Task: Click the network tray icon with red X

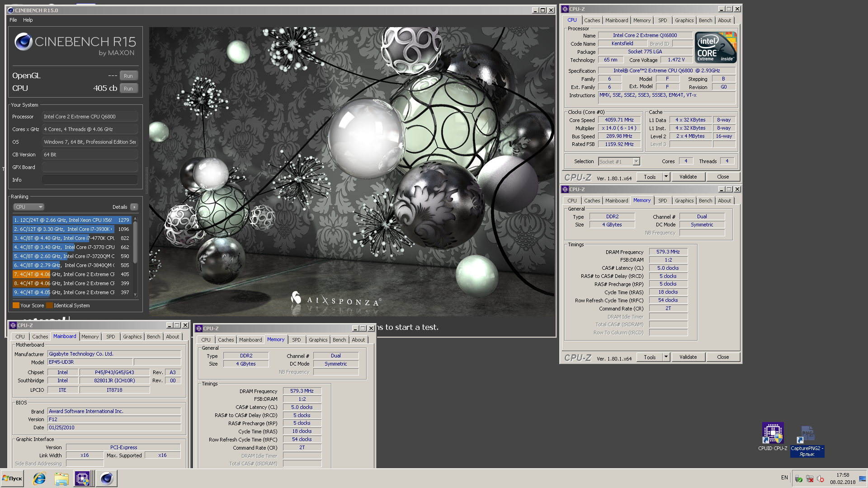Action: (x=810, y=479)
